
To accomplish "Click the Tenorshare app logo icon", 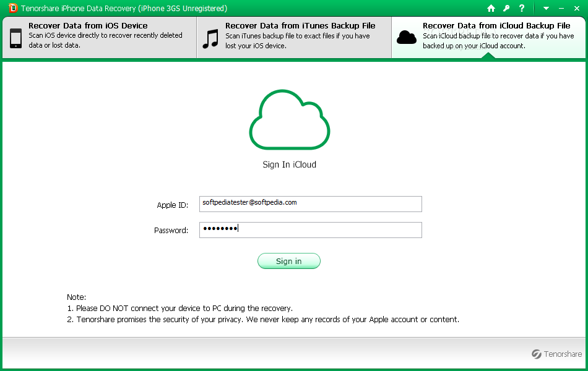I will [13, 8].
